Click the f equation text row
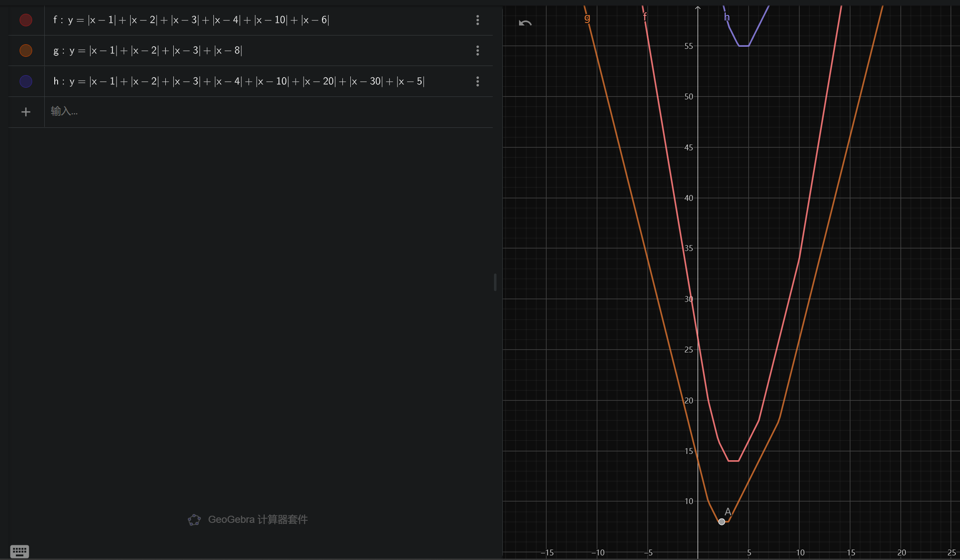The image size is (960, 560). pos(191,20)
